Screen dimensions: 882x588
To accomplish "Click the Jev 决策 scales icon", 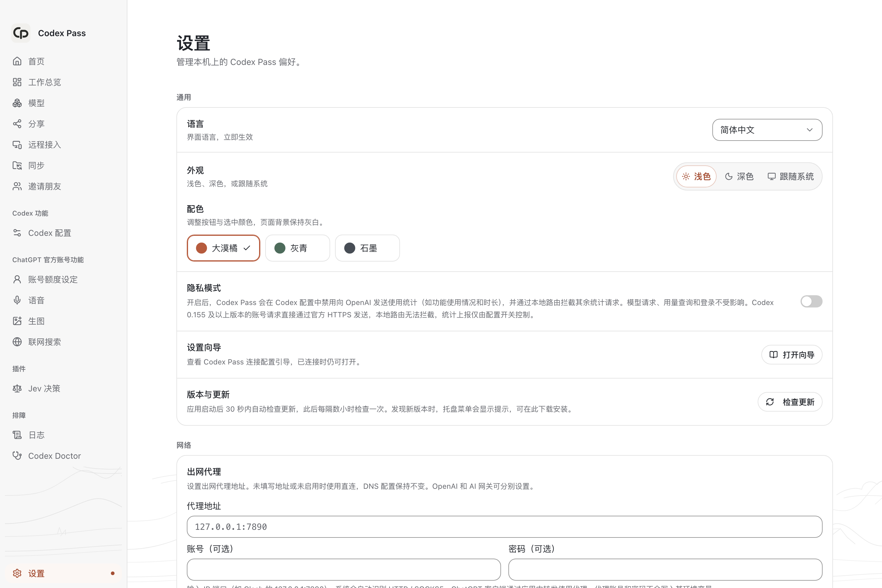I will point(17,389).
